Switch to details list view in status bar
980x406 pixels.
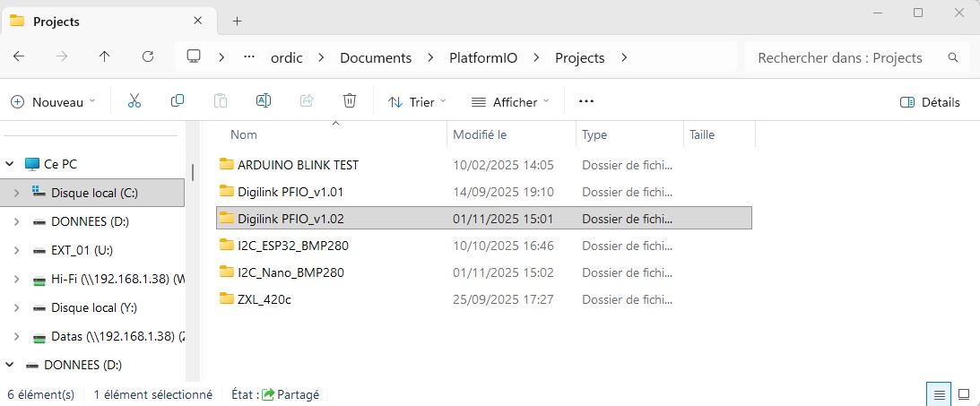point(938,393)
